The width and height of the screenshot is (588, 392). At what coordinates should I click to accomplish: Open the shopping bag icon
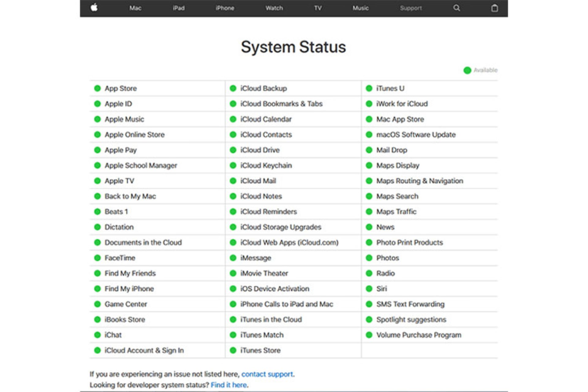[494, 8]
